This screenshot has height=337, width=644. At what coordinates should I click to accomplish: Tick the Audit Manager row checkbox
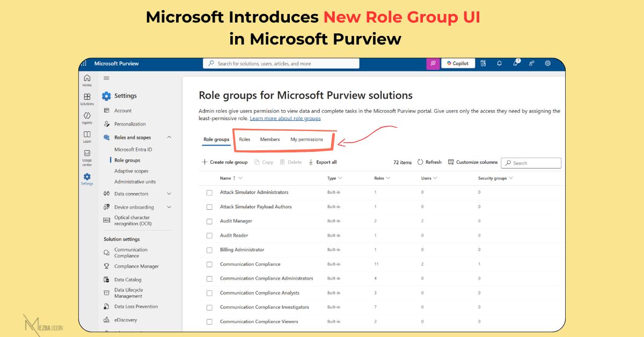click(x=209, y=221)
